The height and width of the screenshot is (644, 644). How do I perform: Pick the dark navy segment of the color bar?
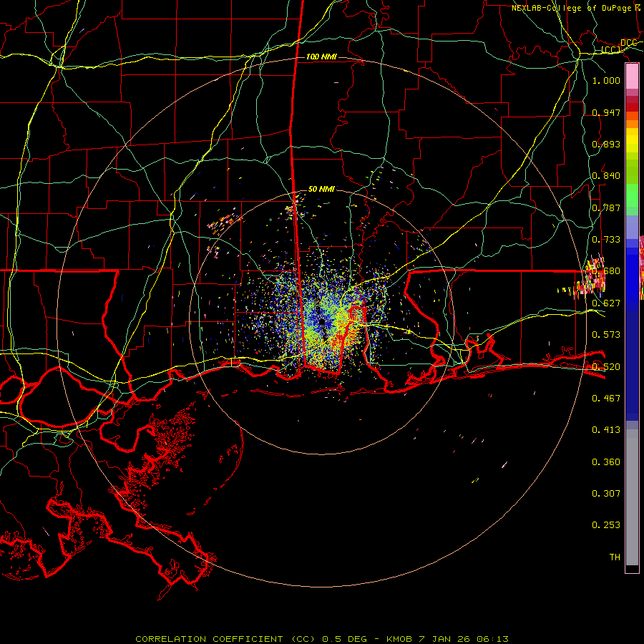click(632, 366)
